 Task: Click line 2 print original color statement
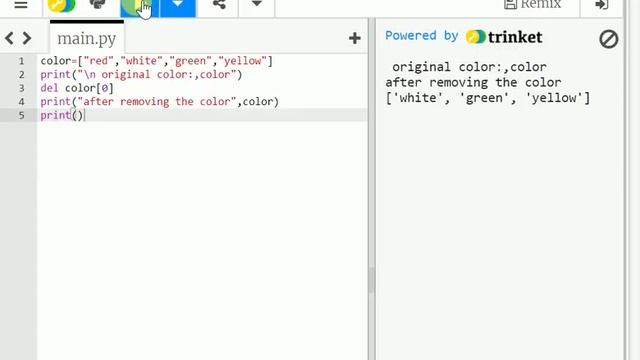pyautogui.click(x=141, y=74)
